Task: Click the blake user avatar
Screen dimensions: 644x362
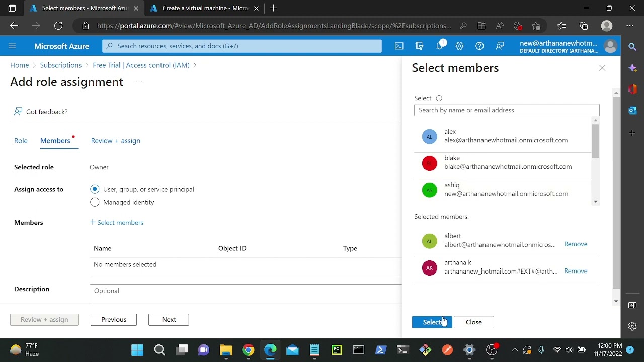Action: pos(429,163)
